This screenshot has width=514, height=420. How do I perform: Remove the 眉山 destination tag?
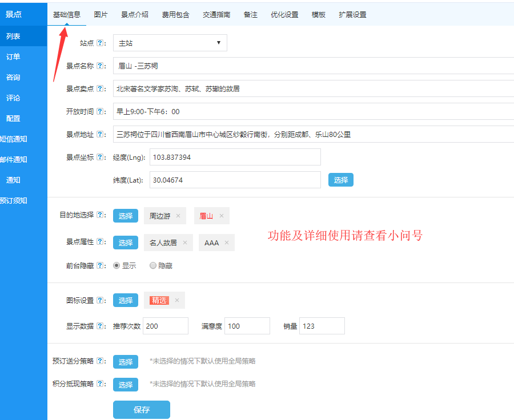pos(221,216)
